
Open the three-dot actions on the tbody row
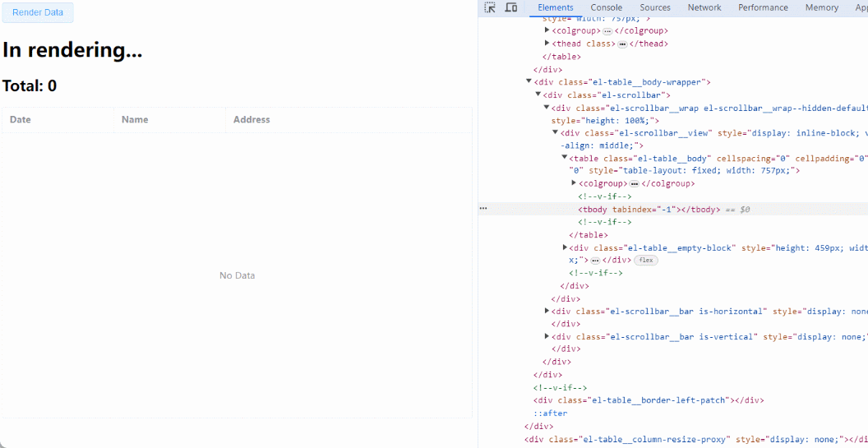(483, 208)
